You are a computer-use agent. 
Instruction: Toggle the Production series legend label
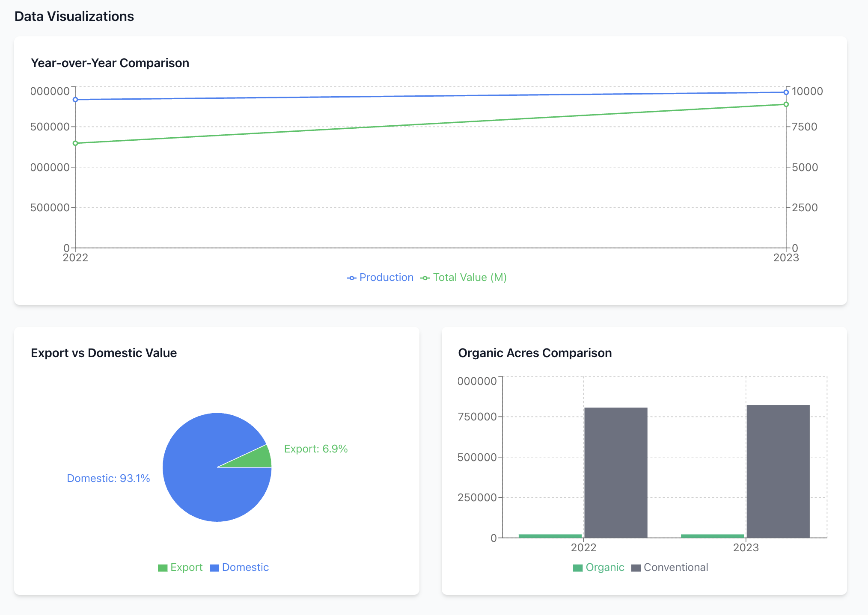point(386,278)
